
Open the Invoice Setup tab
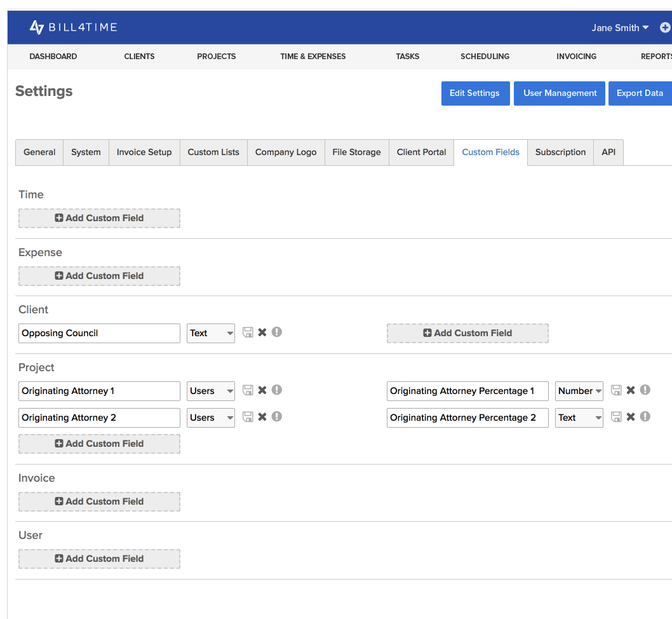click(x=144, y=152)
